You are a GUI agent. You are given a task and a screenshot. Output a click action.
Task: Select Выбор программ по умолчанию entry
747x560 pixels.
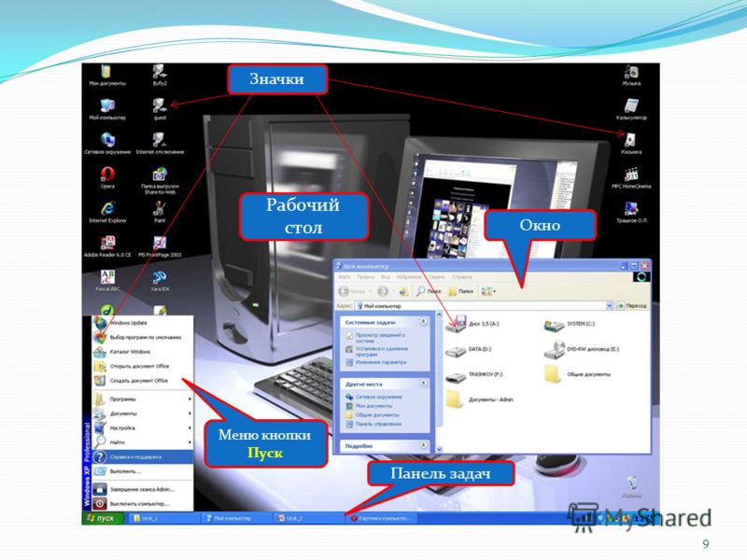143,337
